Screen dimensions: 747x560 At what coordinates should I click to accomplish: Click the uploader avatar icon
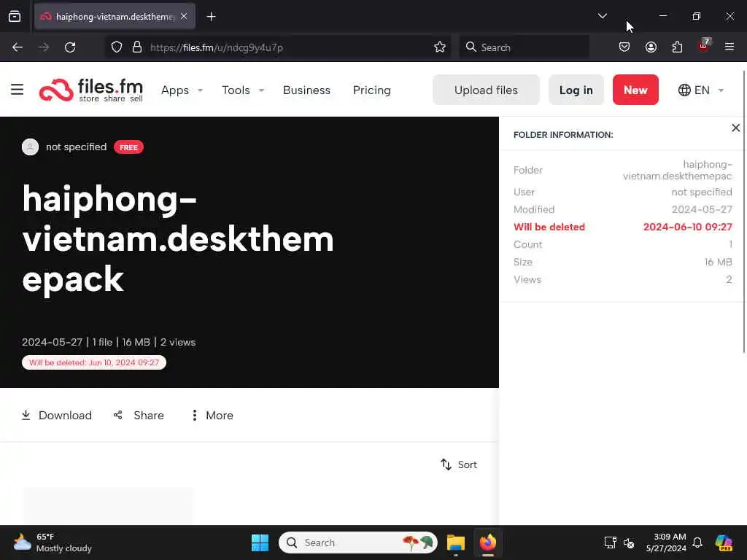point(30,147)
